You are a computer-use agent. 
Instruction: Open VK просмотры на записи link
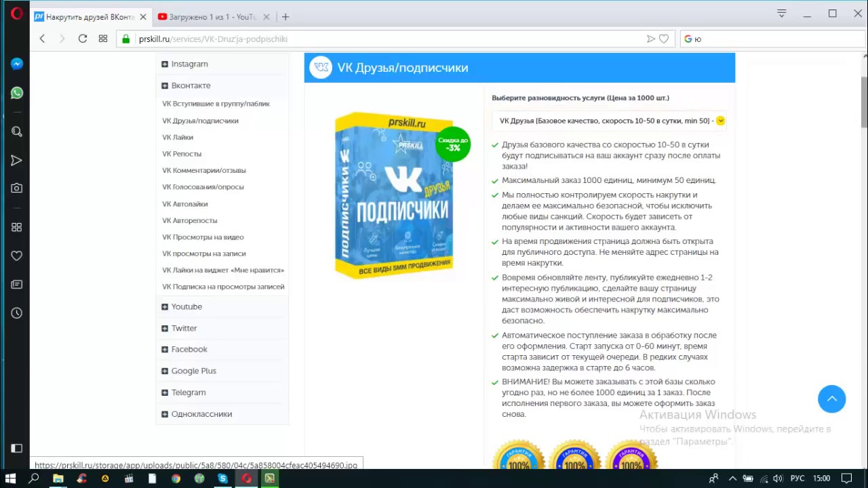[204, 253]
